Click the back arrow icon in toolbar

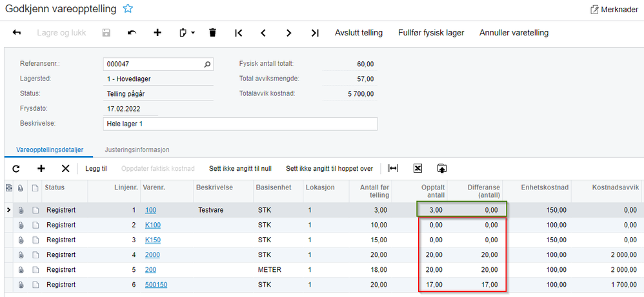click(17, 33)
